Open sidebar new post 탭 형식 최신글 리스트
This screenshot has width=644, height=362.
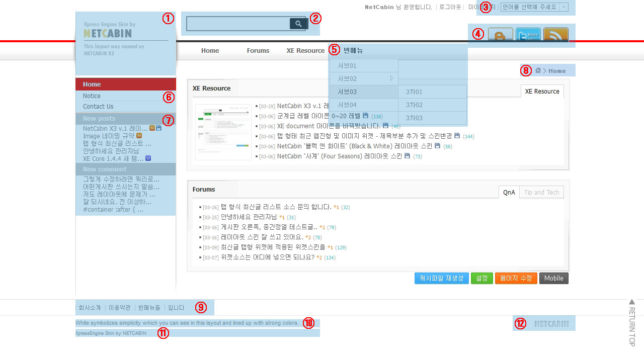(x=117, y=143)
